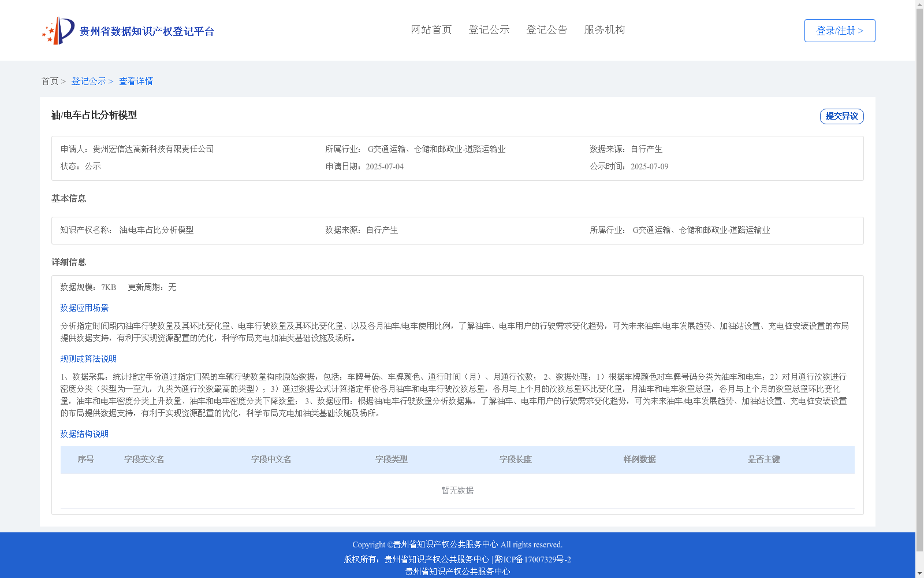
Task: Click the 黔ICP备17007329号-2 footer link
Action: [x=533, y=560]
